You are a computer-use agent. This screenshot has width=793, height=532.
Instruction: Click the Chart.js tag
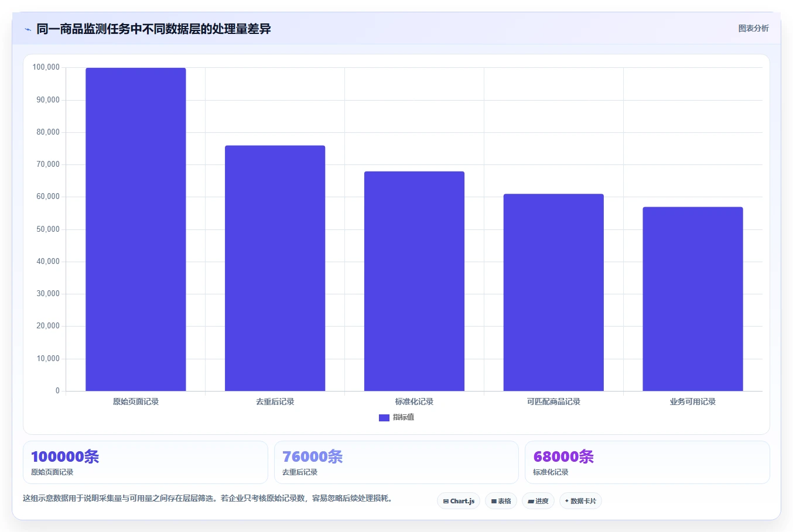(x=459, y=501)
